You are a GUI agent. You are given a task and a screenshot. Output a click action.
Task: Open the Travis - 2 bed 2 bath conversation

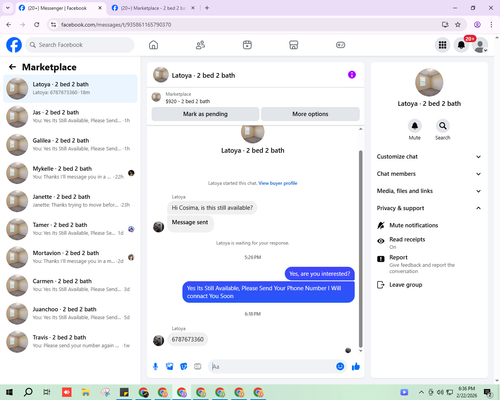point(70,341)
